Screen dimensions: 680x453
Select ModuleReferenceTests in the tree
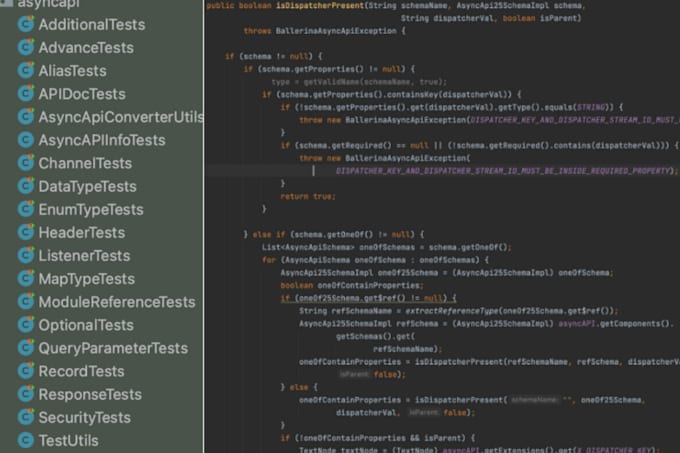[117, 302]
